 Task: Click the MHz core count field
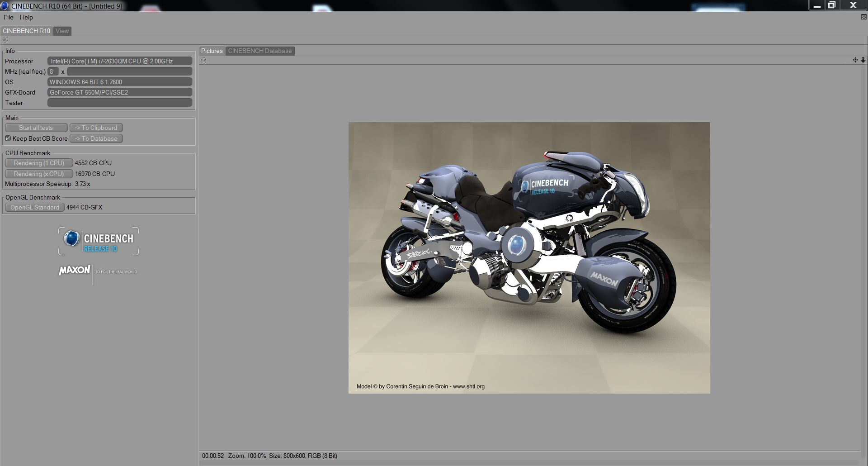click(53, 71)
